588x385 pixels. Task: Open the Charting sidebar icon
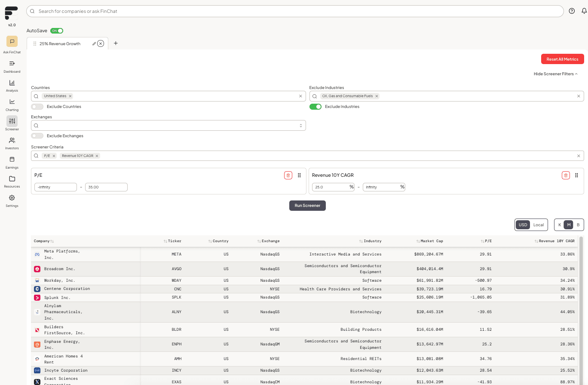coord(12,102)
